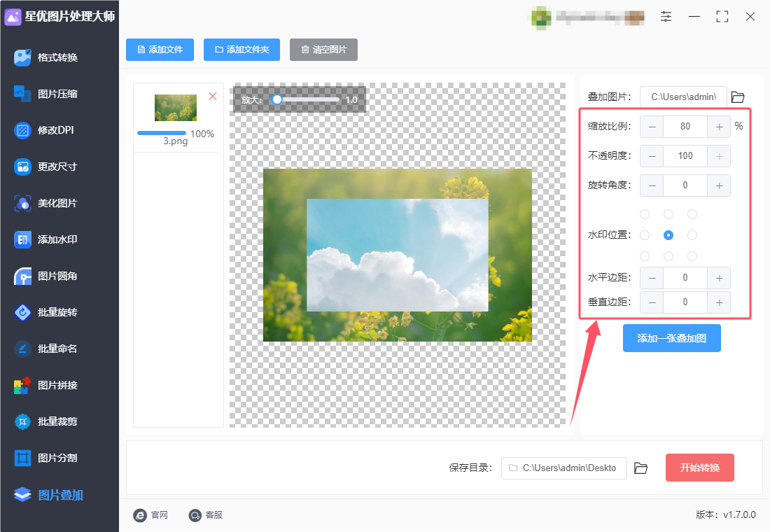Click 添加文件夹 add folder button

[241, 50]
